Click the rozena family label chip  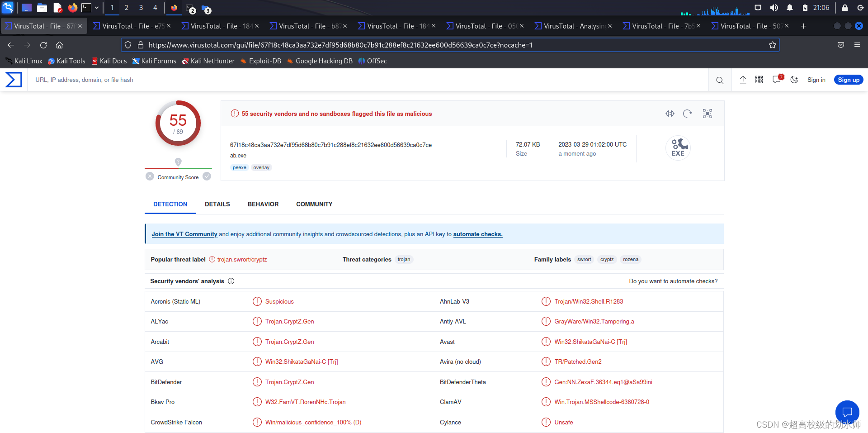631,259
